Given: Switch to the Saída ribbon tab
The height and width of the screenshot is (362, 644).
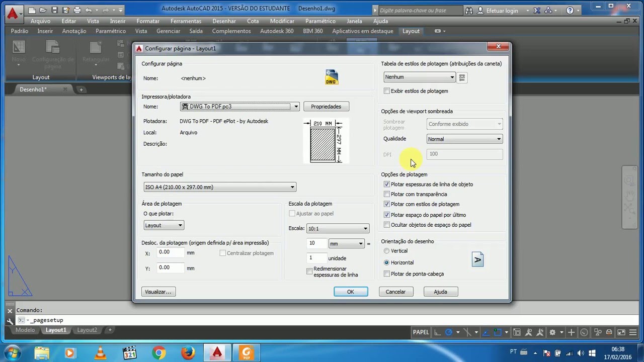Looking at the screenshot, I should (196, 31).
